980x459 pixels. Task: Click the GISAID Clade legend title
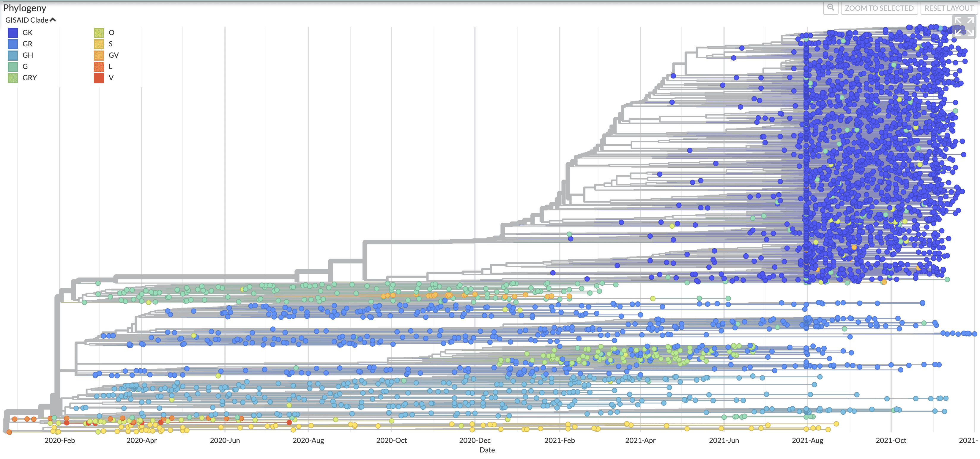[27, 20]
